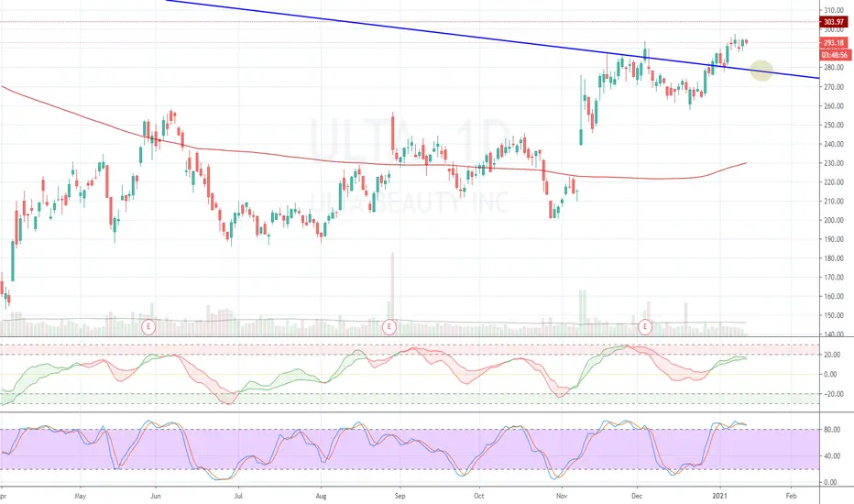854x504 pixels.
Task: Click the 293.18 current price label
Action: pos(834,43)
